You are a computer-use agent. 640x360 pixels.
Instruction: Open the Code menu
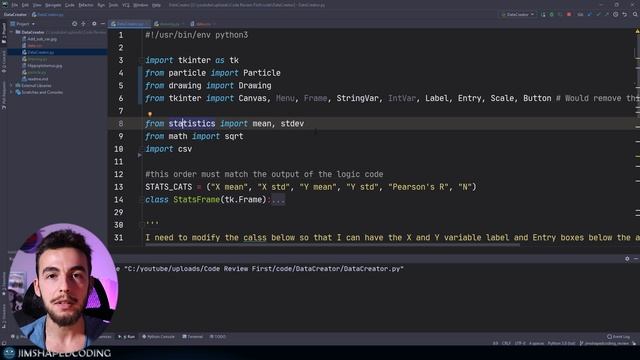coord(70,5)
